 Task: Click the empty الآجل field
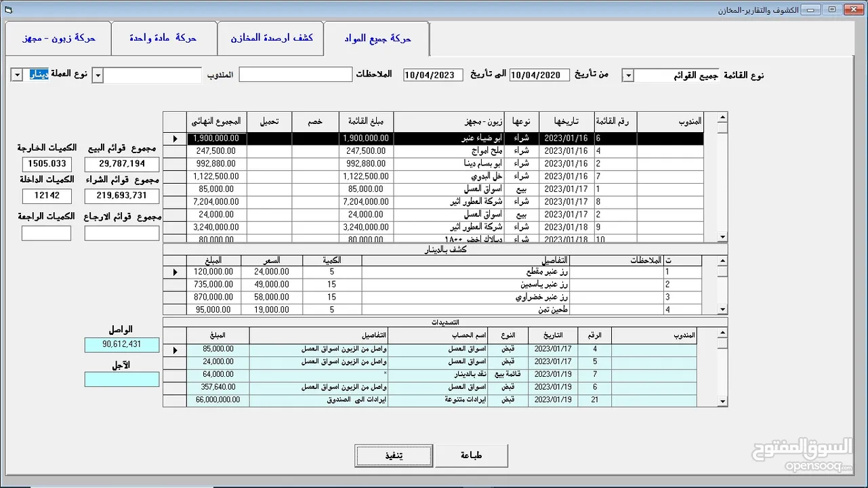pos(122,380)
